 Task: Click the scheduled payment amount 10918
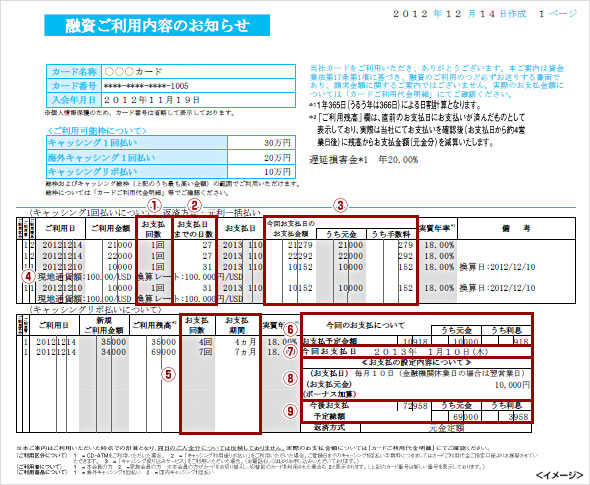[415, 341]
